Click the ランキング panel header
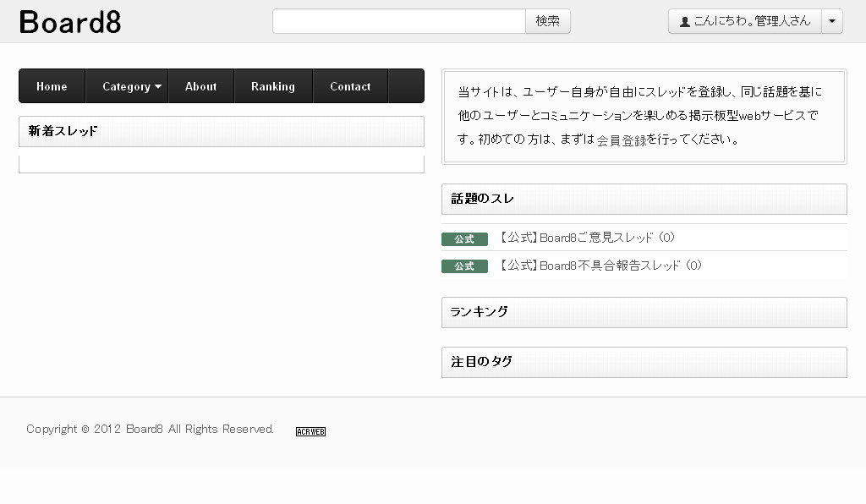866x504 pixels. [x=644, y=312]
